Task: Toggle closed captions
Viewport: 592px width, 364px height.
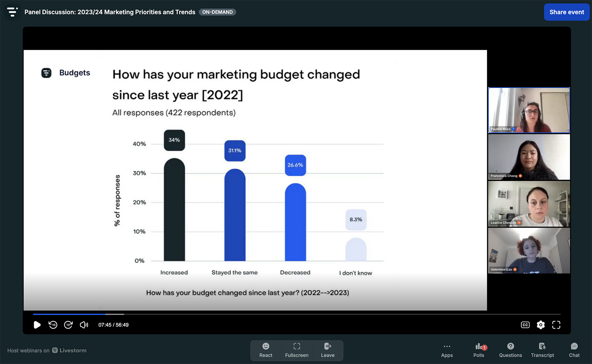Action: (x=525, y=325)
